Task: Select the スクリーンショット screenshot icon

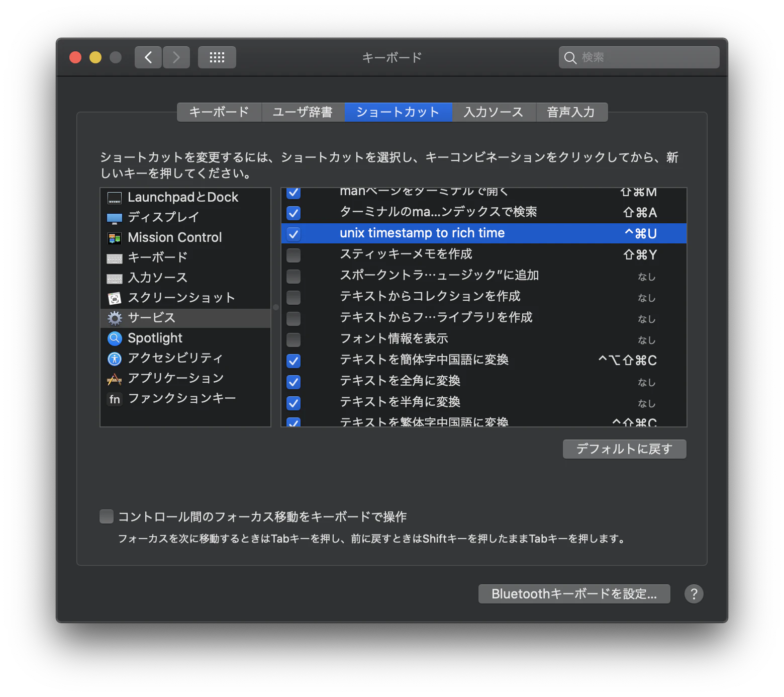Action: click(115, 298)
